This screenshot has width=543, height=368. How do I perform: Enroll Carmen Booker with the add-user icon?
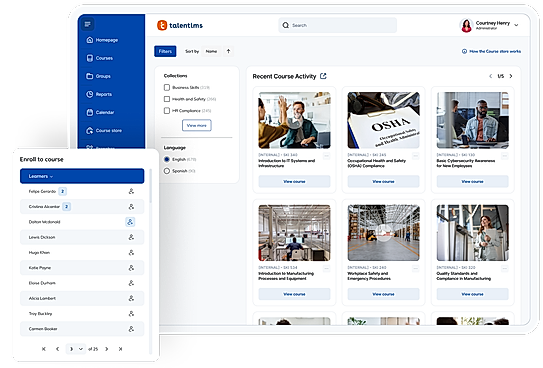131,329
